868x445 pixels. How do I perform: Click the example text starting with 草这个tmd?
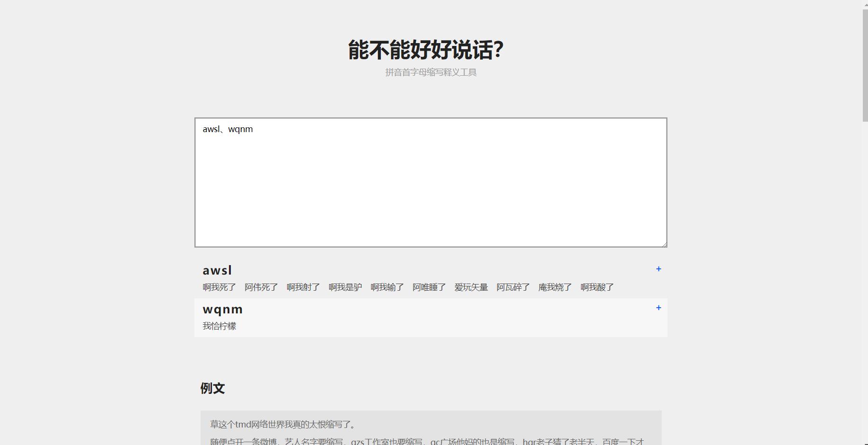[283, 425]
